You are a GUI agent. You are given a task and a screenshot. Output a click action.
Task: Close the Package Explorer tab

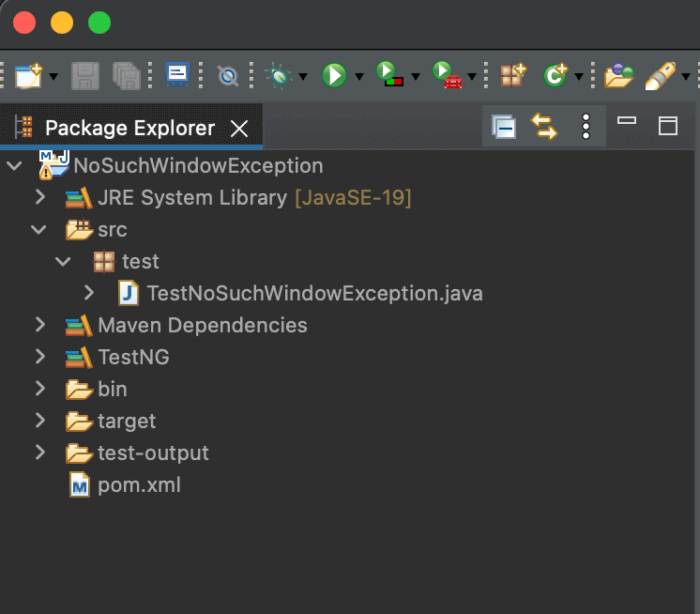pos(239,129)
